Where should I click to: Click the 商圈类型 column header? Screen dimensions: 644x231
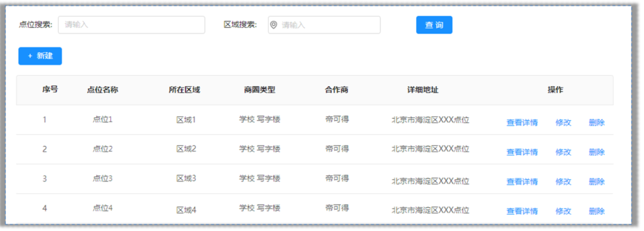(260, 90)
